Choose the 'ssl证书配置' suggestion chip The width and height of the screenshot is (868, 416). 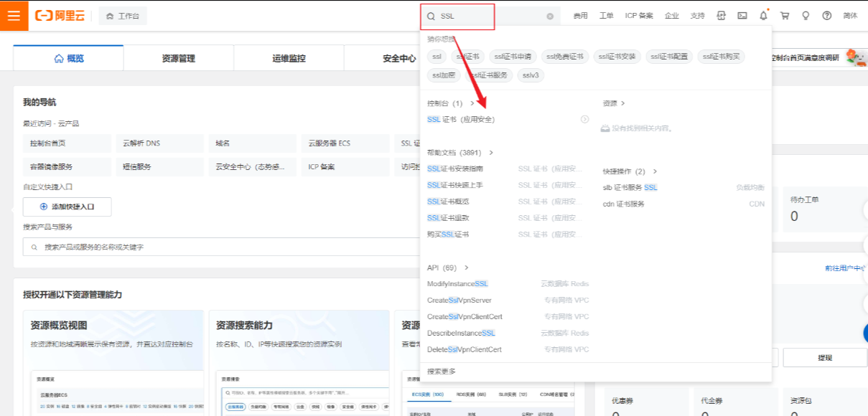tap(669, 56)
